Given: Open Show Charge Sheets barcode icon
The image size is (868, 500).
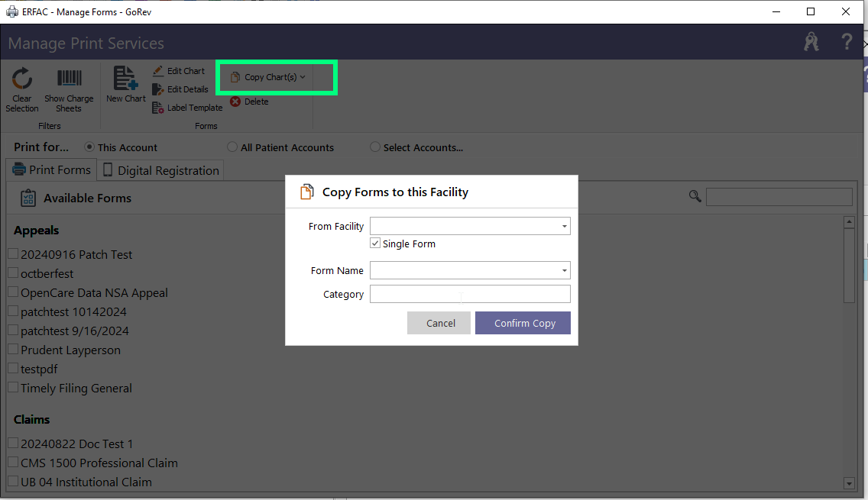Looking at the screenshot, I should [x=70, y=78].
